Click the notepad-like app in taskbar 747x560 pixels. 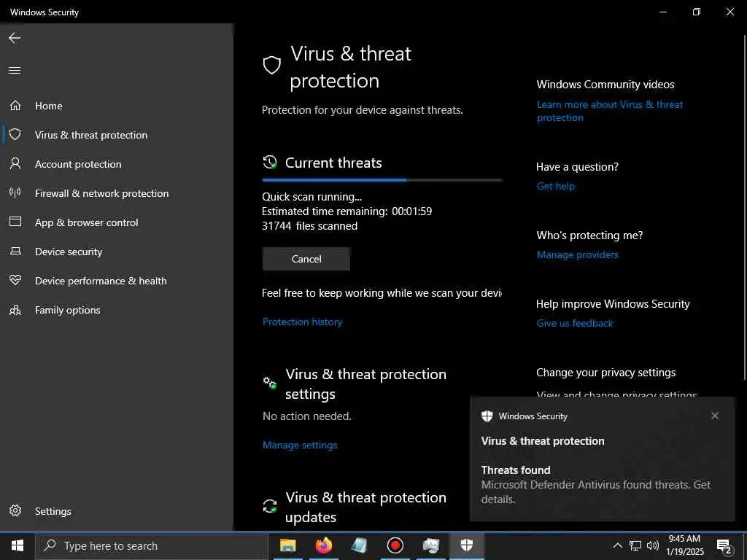360,545
